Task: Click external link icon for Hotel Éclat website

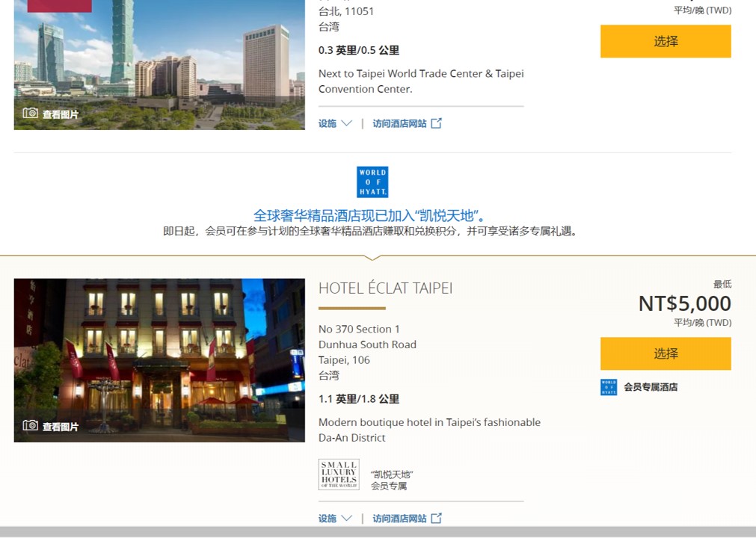Action: tap(437, 518)
